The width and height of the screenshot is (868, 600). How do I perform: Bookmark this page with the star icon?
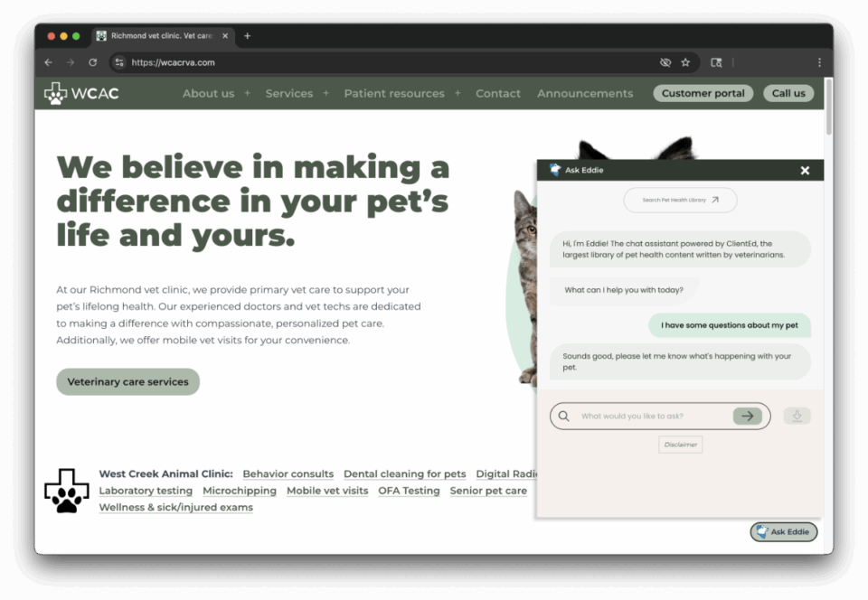point(685,62)
